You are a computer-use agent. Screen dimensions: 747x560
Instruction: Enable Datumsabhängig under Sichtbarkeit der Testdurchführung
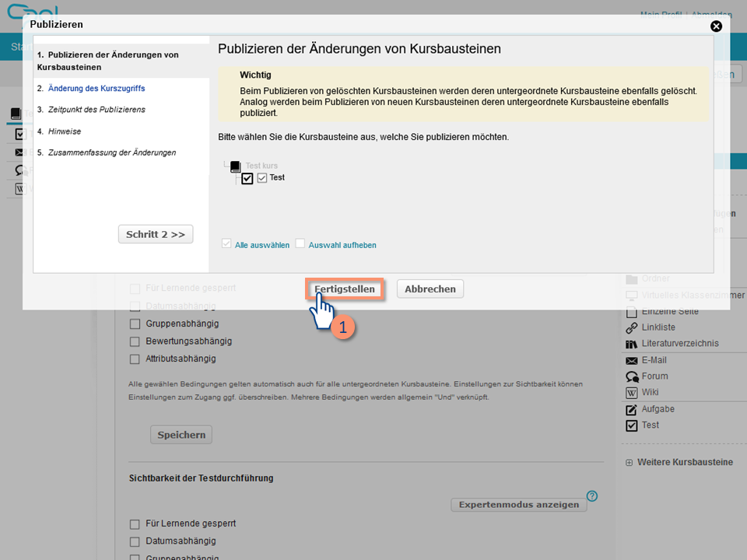(x=135, y=542)
